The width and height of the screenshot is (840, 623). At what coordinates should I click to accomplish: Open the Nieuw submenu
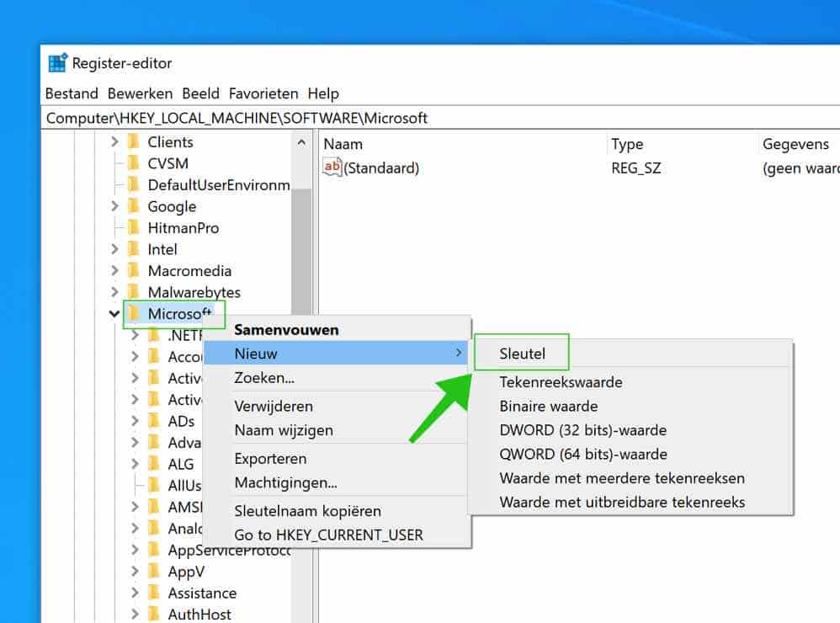[x=337, y=354]
